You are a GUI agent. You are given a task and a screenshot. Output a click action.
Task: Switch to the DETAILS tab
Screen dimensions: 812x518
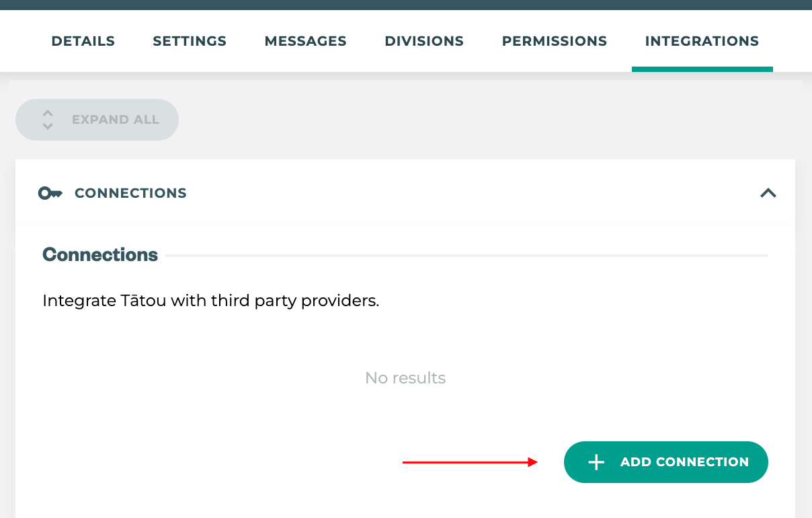point(83,41)
